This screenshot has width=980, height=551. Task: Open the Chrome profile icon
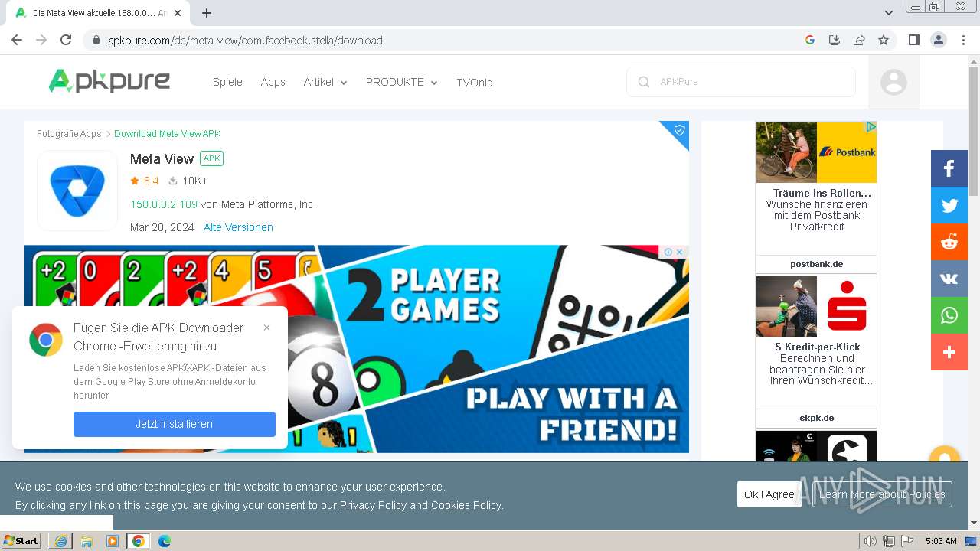[x=939, y=41]
